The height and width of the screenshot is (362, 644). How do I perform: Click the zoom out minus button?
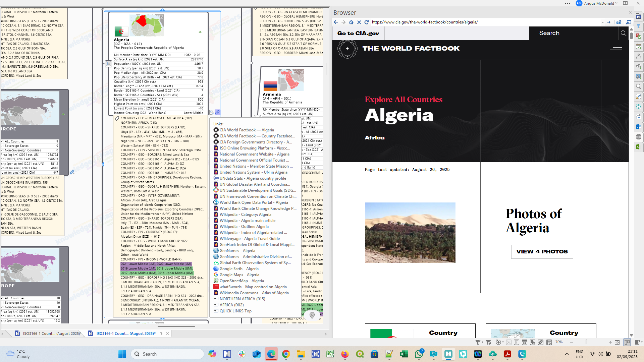(572, 342)
